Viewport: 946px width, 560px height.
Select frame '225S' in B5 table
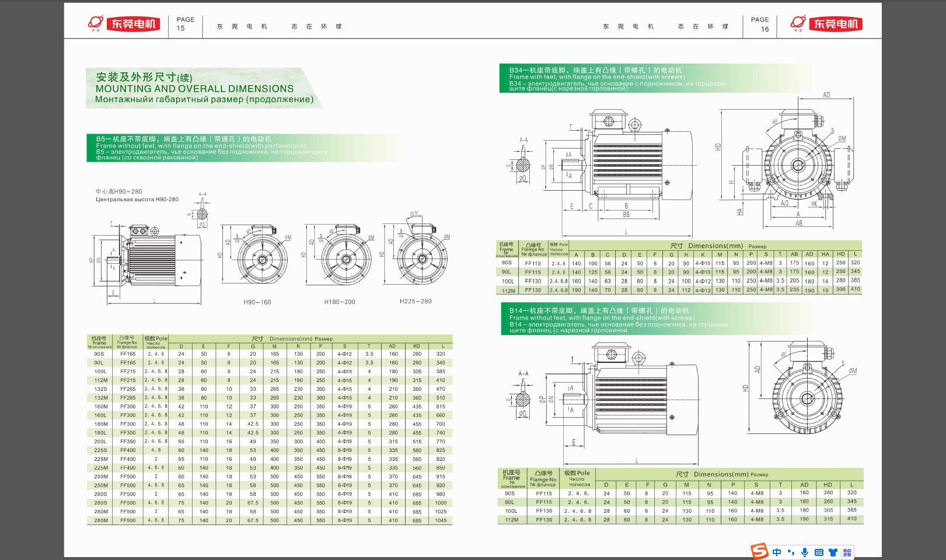(100, 450)
